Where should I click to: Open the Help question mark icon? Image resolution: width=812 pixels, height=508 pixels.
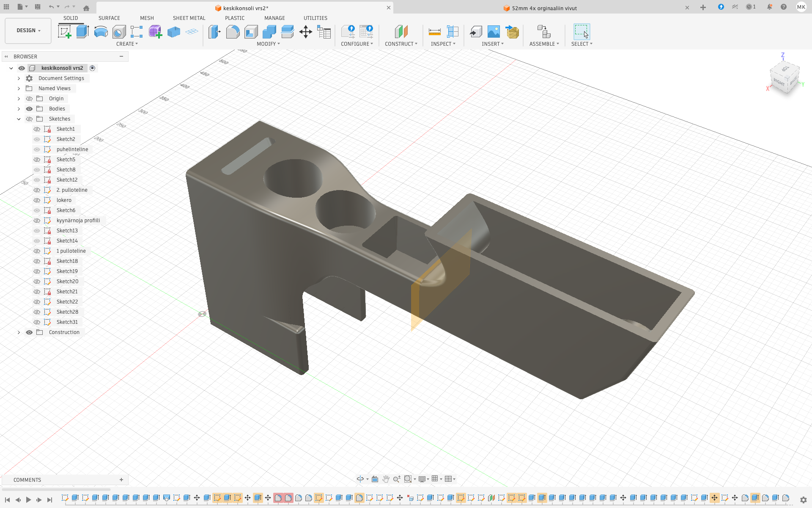coord(784,7)
